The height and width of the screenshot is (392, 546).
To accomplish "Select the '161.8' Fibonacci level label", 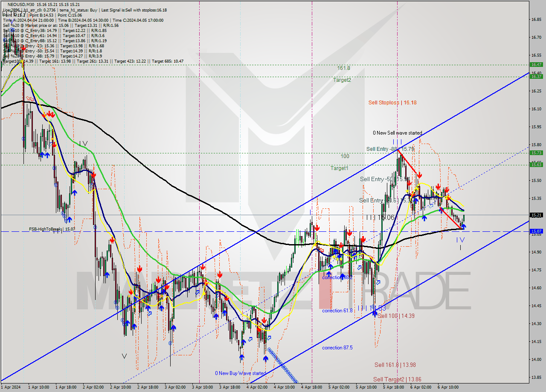I will pyautogui.click(x=343, y=68).
